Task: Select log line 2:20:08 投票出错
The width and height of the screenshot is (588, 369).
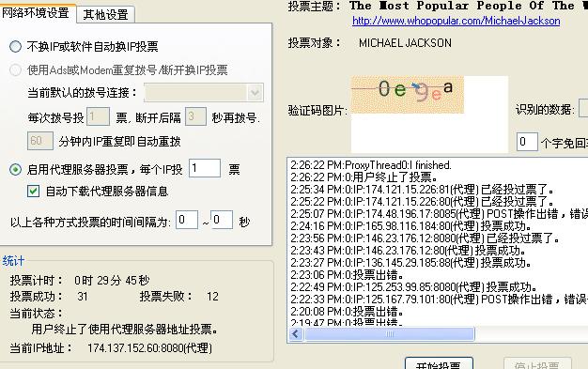Action: click(348, 312)
